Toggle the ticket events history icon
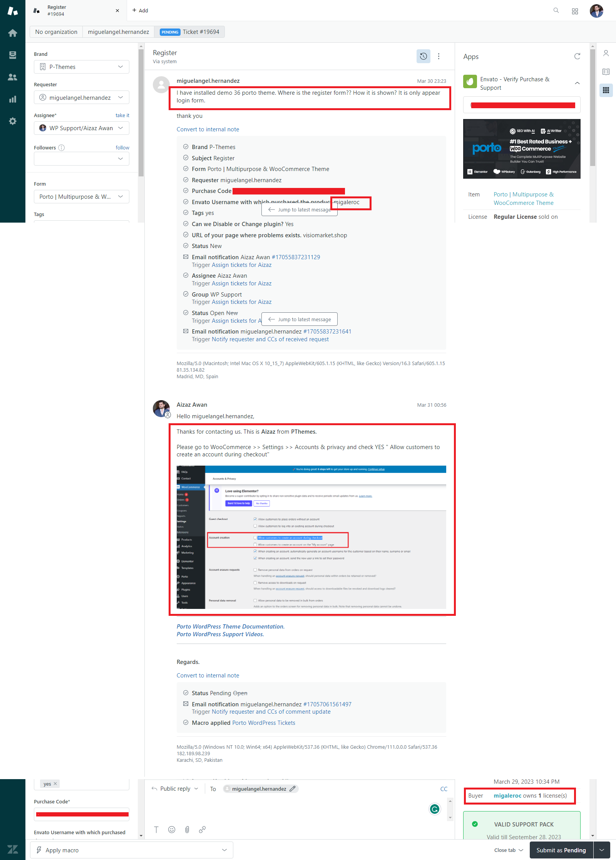Image resolution: width=616 pixels, height=860 pixels. [x=423, y=56]
